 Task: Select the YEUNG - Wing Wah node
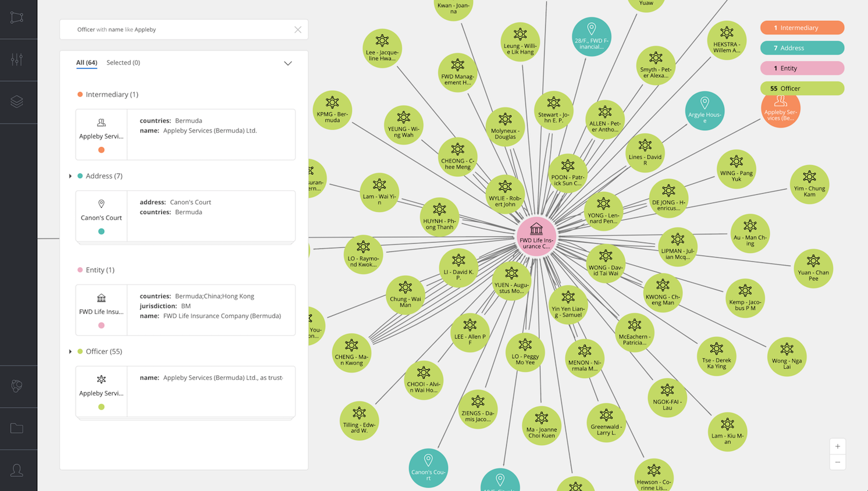click(x=404, y=125)
